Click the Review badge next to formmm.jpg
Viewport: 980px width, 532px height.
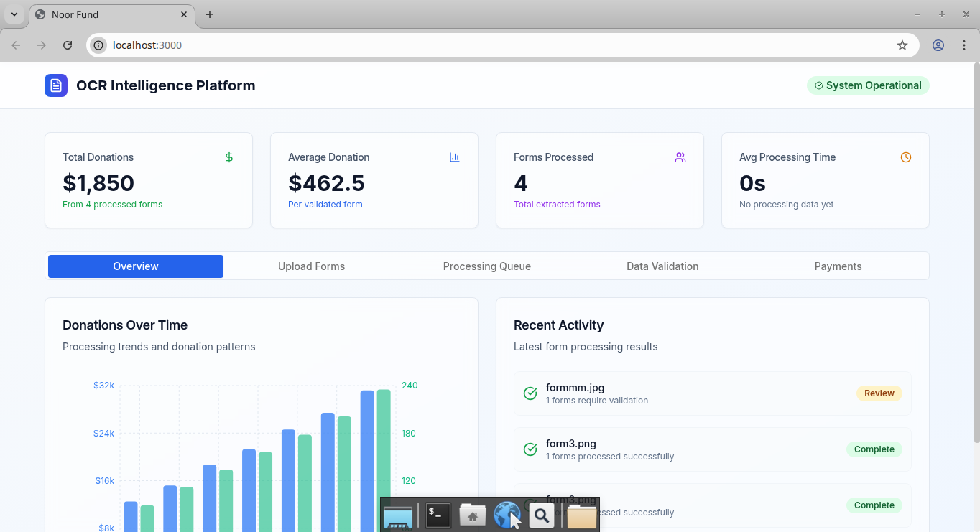[879, 393]
